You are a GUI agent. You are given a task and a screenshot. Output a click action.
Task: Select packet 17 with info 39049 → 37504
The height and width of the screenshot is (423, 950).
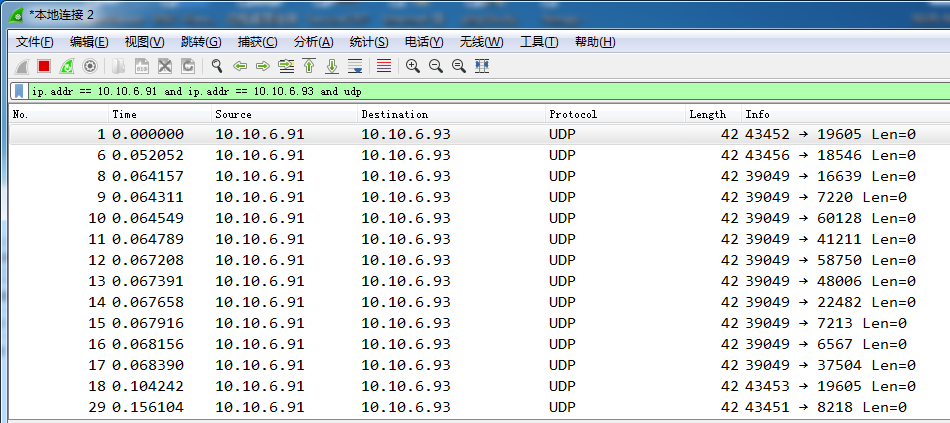point(480,365)
